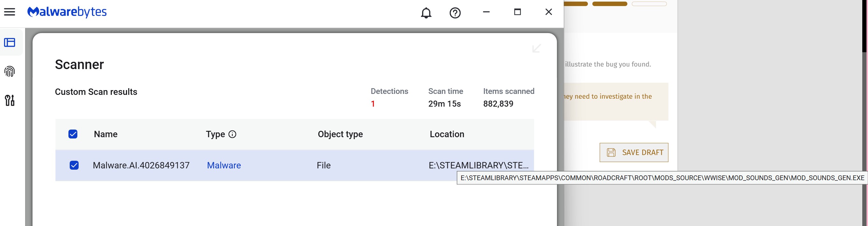Click the truncated E:\STEAMLIBRARY location cell
Screen dimensions: 868x226
point(478,166)
